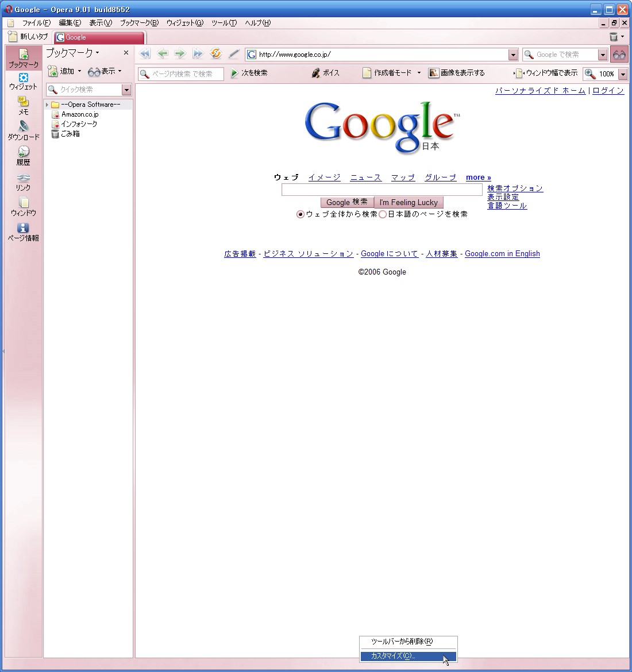This screenshot has width=632, height=672.
Task: Toggle Author mode (作成者モード)
Action: tap(388, 74)
